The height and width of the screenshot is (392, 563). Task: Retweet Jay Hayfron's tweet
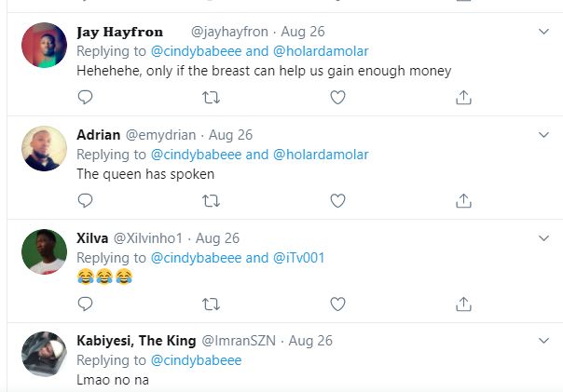pyautogui.click(x=212, y=97)
